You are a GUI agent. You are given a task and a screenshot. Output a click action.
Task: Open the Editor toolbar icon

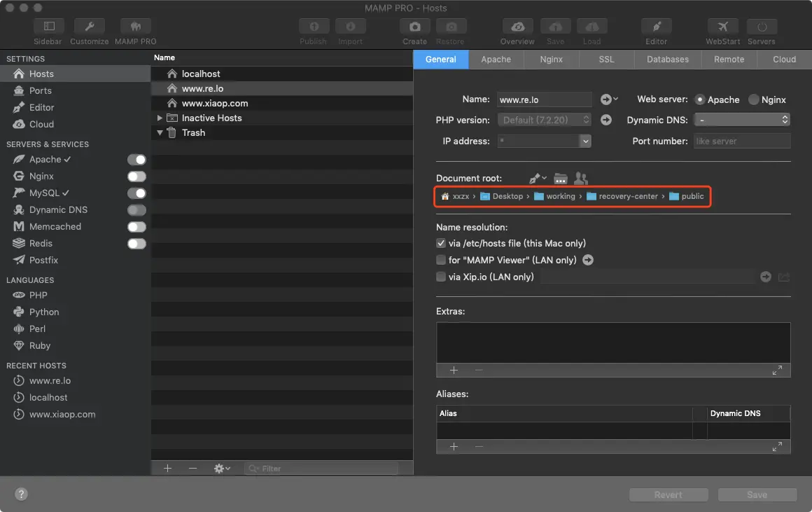(656, 26)
